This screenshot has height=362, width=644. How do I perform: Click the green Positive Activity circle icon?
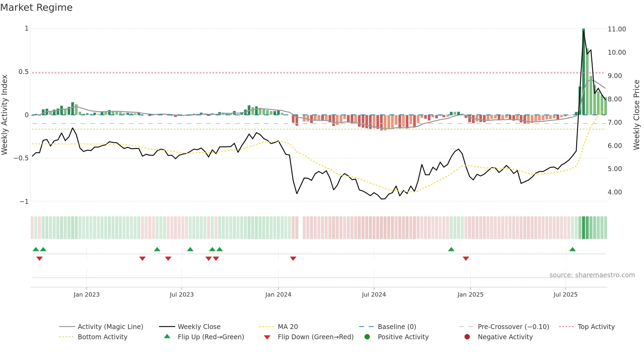(x=367, y=337)
